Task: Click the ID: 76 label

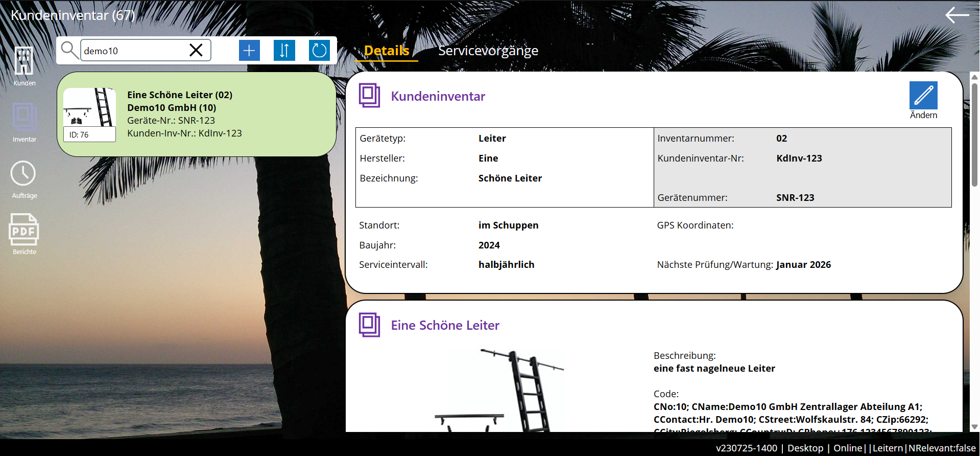Action: pyautogui.click(x=79, y=134)
